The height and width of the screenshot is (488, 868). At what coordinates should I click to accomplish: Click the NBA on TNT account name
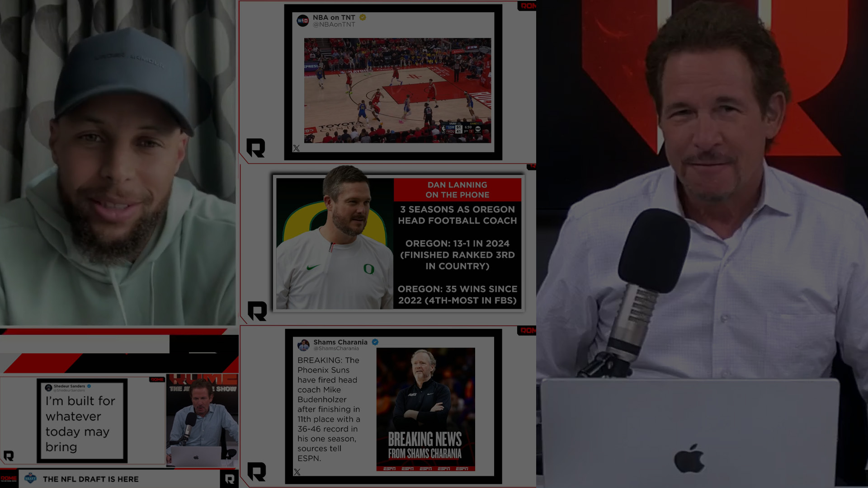coord(334,17)
